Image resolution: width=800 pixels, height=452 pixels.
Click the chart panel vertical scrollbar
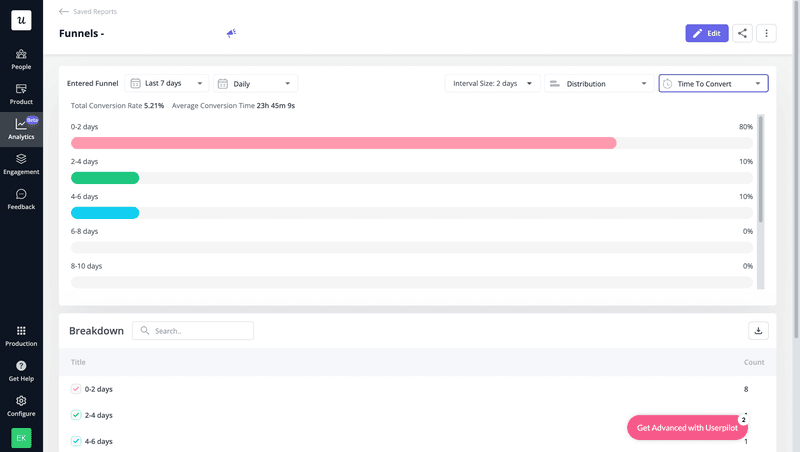tap(760, 168)
